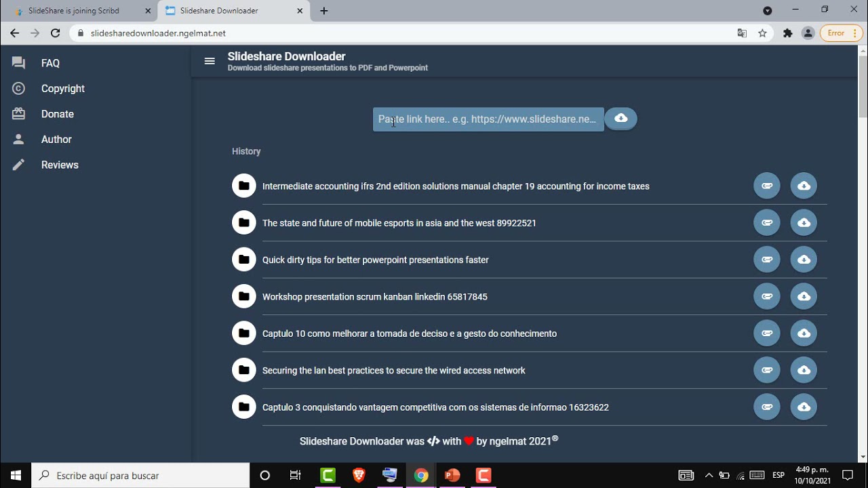Image resolution: width=868 pixels, height=488 pixels.
Task: Click folder icon of Workshop presentation entry
Action: tap(244, 296)
